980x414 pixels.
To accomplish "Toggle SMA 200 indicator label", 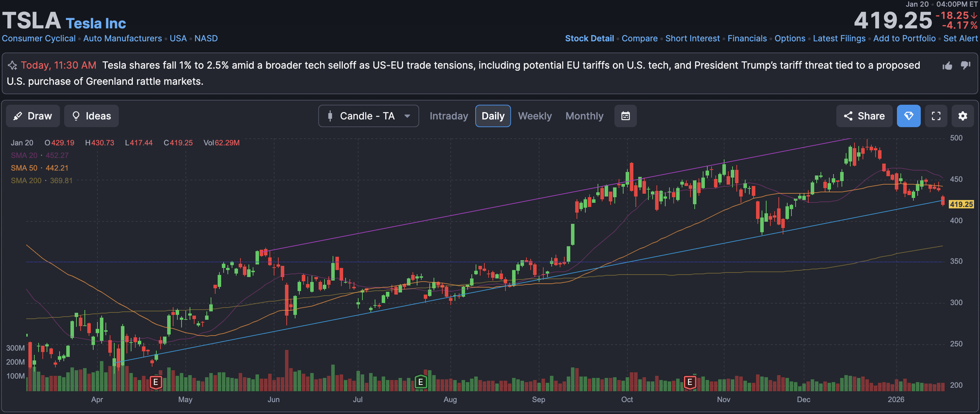I will pos(26,181).
